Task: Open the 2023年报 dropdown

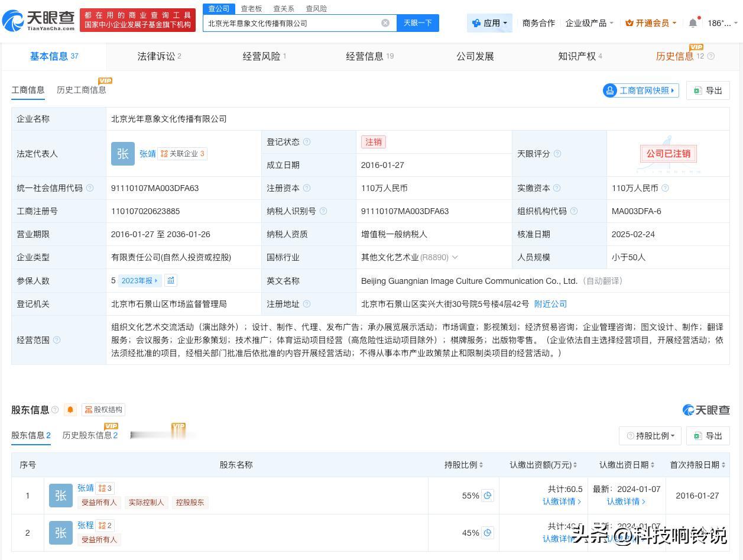Action: (139, 280)
